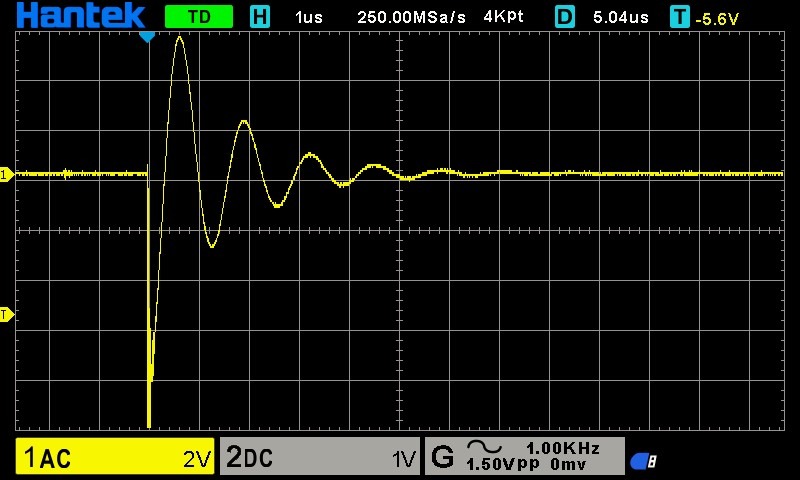Viewport: 800px width, 480px height.
Task: Select the 1.50Vpp generator amplitude value
Action: click(x=503, y=464)
